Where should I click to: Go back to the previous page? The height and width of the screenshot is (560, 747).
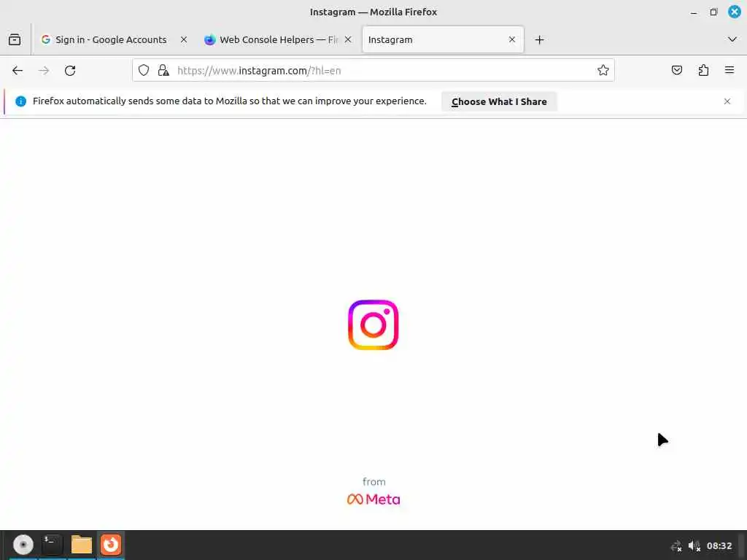click(18, 71)
